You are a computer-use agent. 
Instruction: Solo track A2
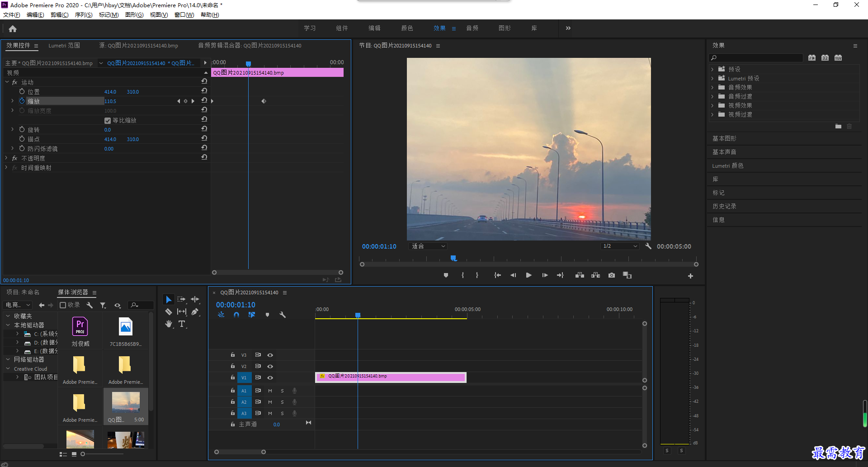282,402
